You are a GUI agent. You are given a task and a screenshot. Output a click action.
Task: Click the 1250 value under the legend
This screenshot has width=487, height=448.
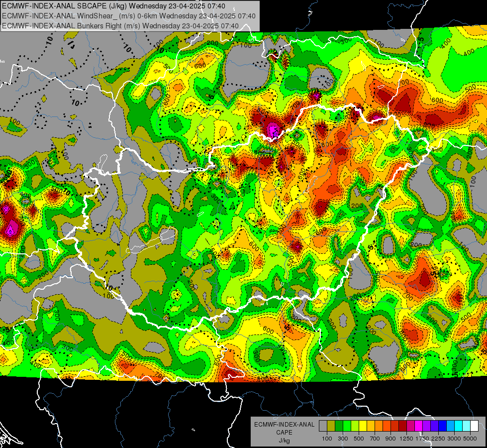point(406,439)
